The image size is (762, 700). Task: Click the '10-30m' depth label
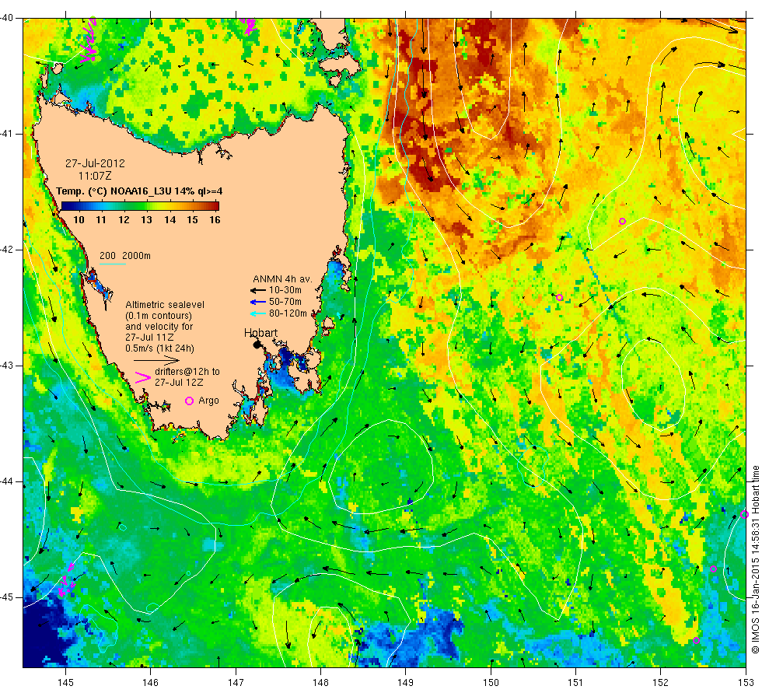pos(285,290)
